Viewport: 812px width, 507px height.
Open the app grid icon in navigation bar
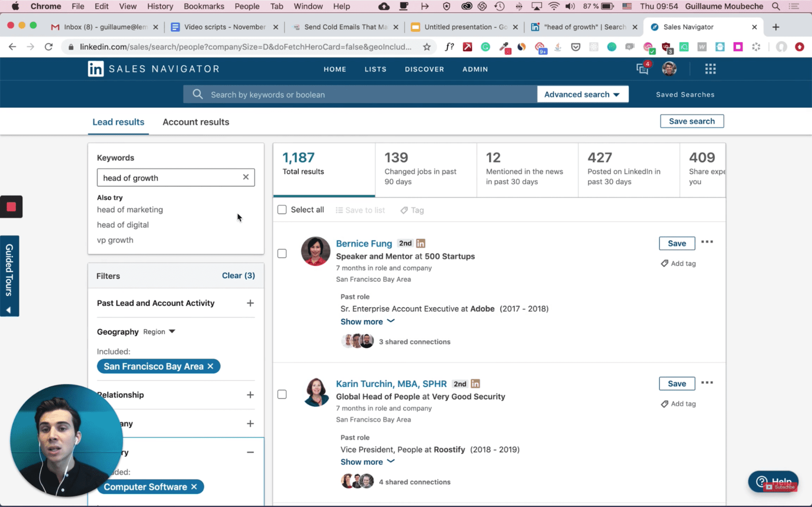click(x=710, y=69)
